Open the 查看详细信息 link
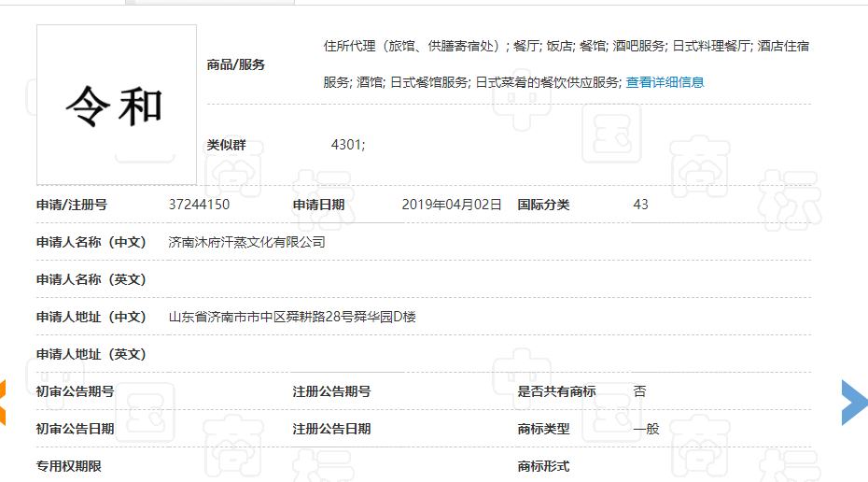 pos(665,82)
